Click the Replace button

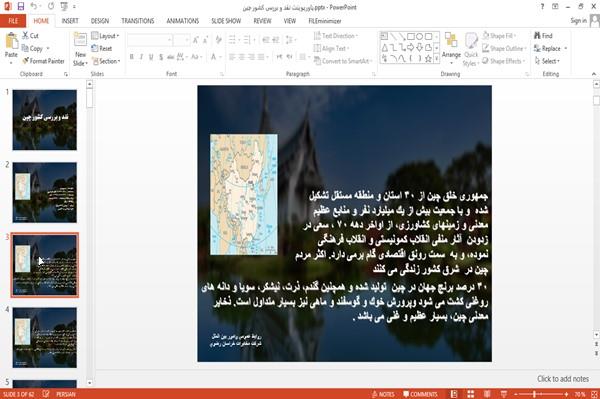coord(550,48)
